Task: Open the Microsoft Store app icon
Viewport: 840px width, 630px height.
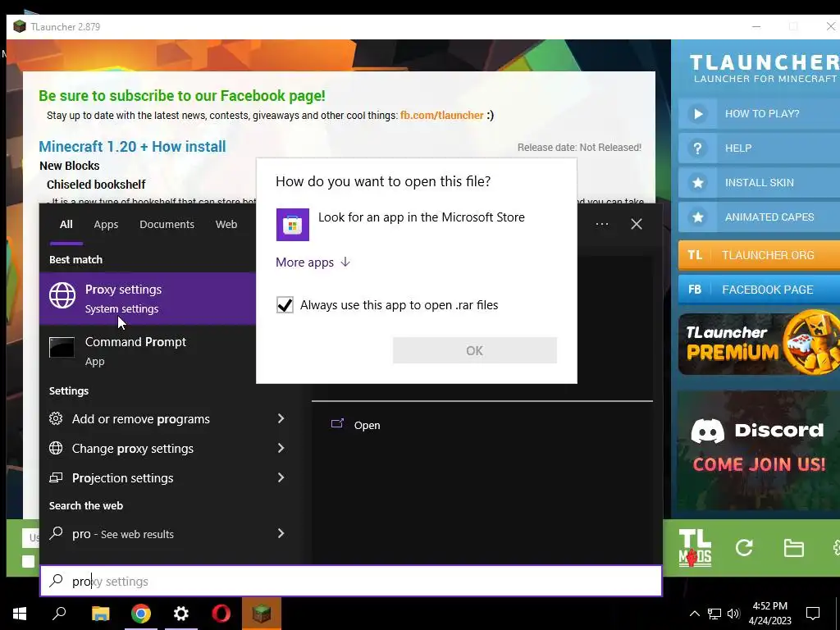Action: (x=293, y=225)
